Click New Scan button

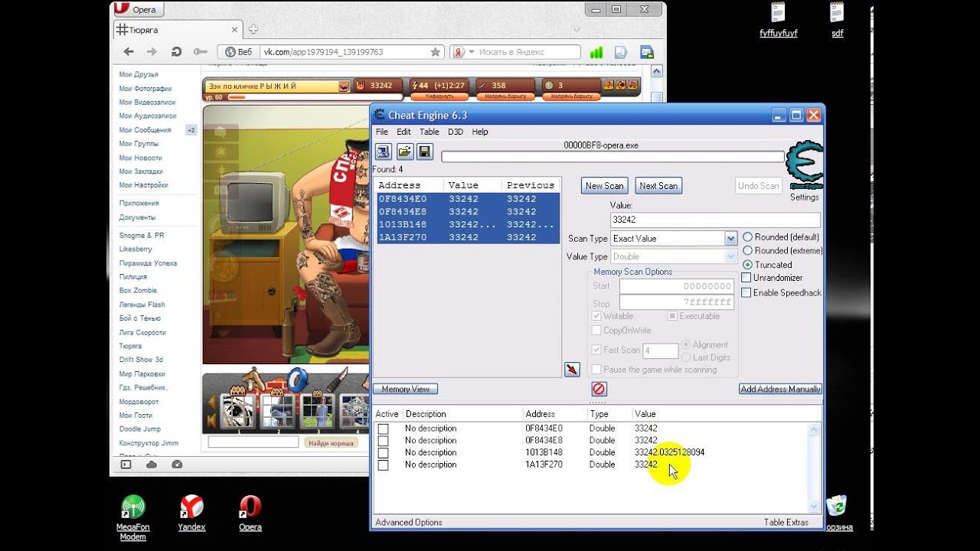click(605, 186)
